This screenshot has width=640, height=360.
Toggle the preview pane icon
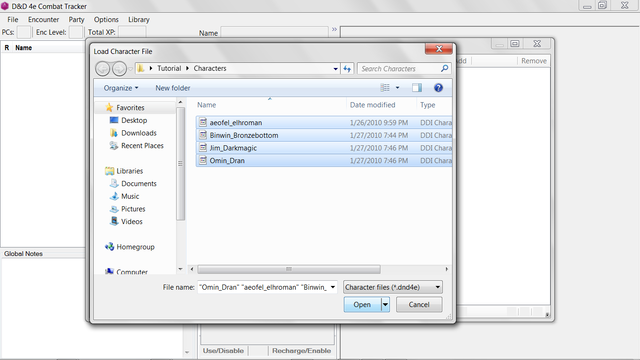(x=417, y=88)
